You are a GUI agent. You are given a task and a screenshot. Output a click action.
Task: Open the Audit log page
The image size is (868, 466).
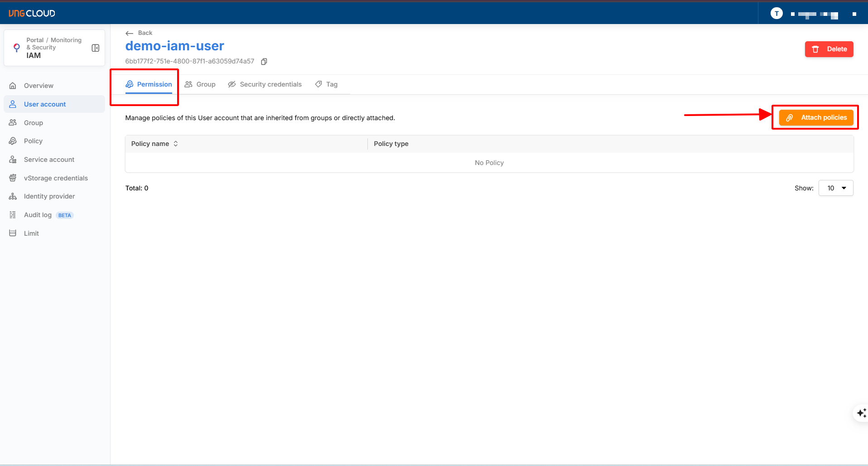point(38,215)
